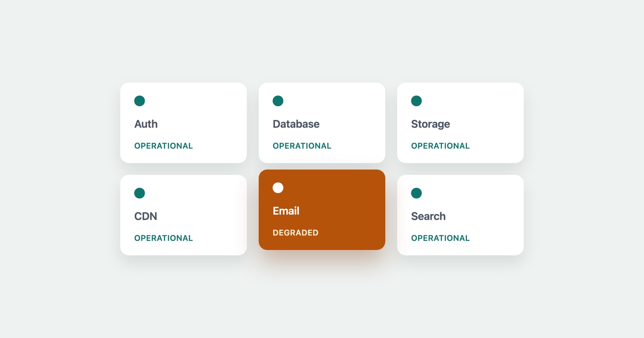Select the CDN service card
Screen dimensions: 644x338
184,215
